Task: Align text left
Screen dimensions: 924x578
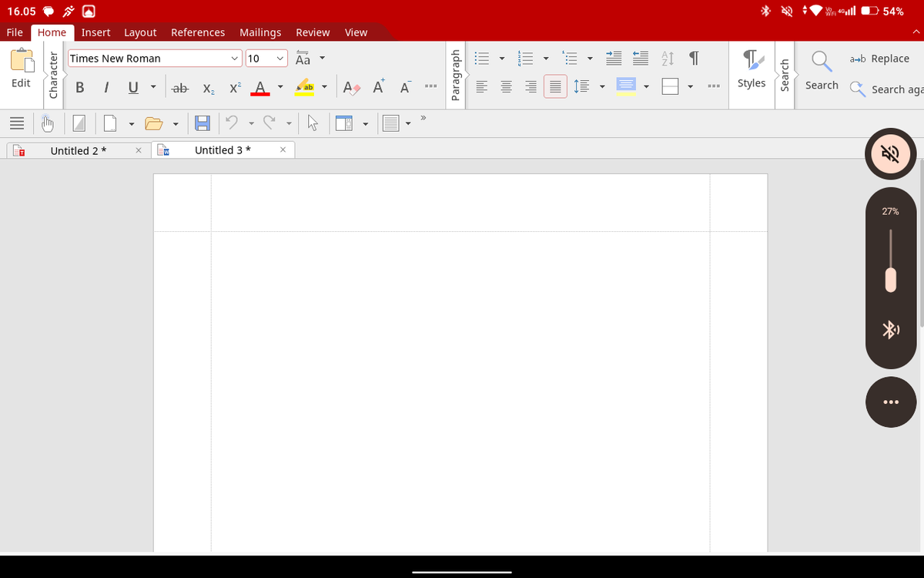Action: [x=482, y=86]
